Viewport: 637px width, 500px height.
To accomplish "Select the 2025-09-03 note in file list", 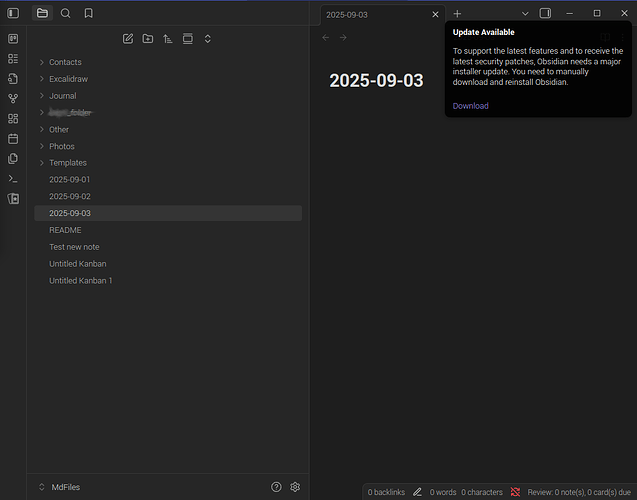I will (168, 213).
